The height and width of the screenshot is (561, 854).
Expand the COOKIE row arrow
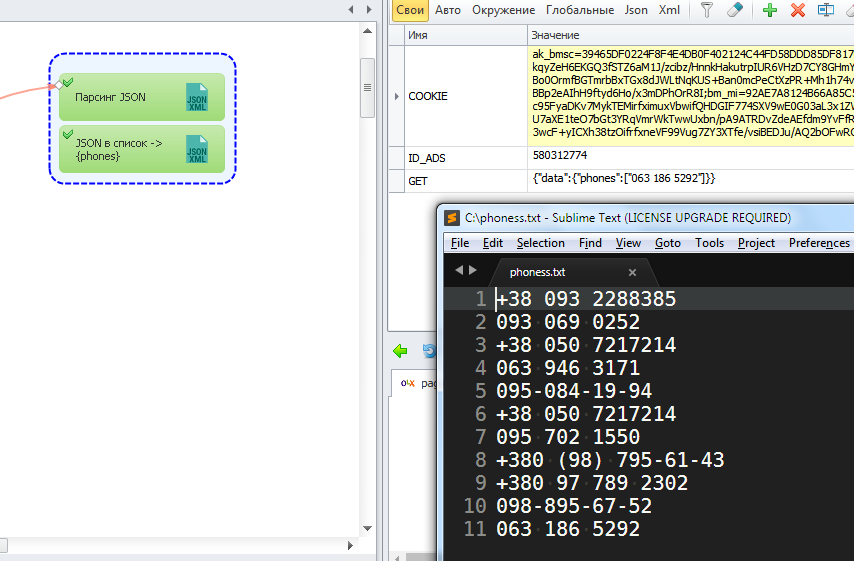396,96
